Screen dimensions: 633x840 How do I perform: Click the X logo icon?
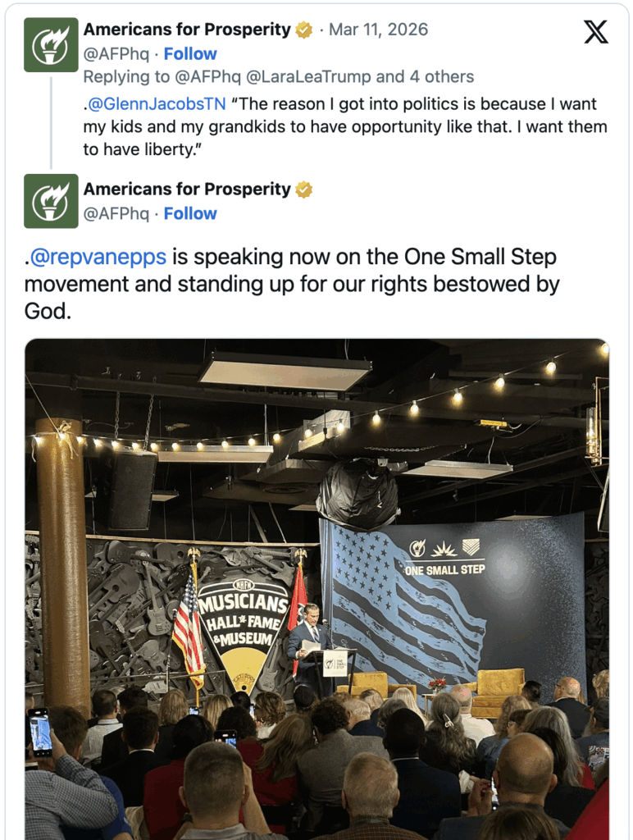(x=596, y=30)
